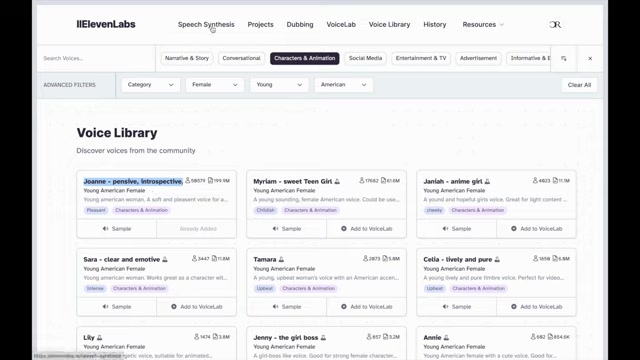
Task: Click the user count icon on Myriam card
Action: [362, 180]
